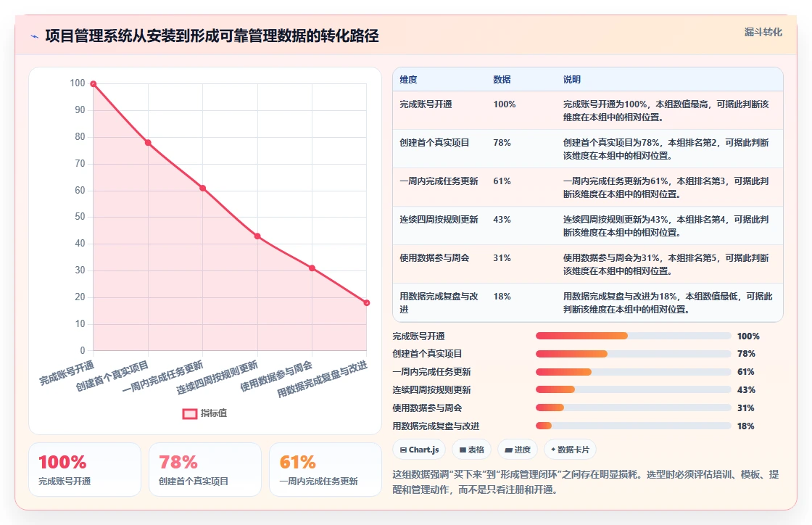Click the 用数据完成复盘与改进 progress bar
Screen dimensions: 812x525
point(634,426)
